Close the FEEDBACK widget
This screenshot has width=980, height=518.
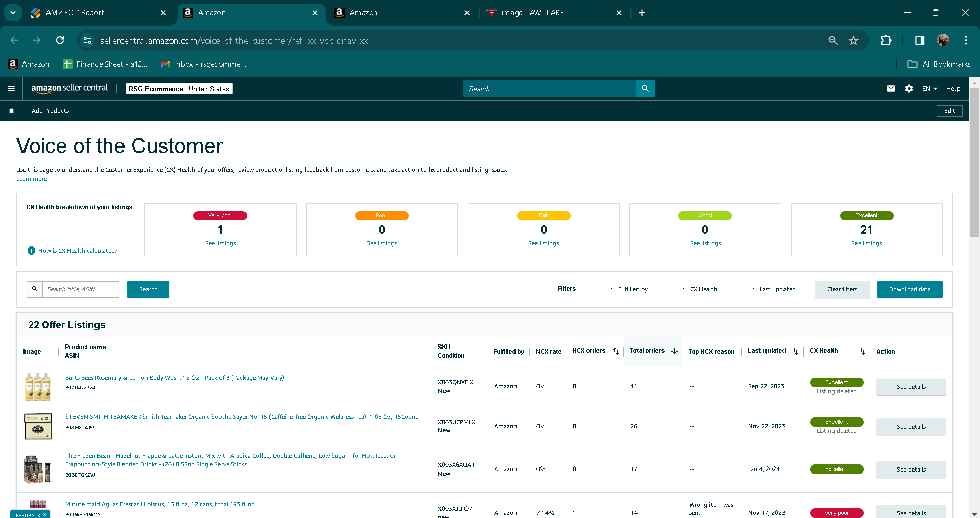coord(45,515)
